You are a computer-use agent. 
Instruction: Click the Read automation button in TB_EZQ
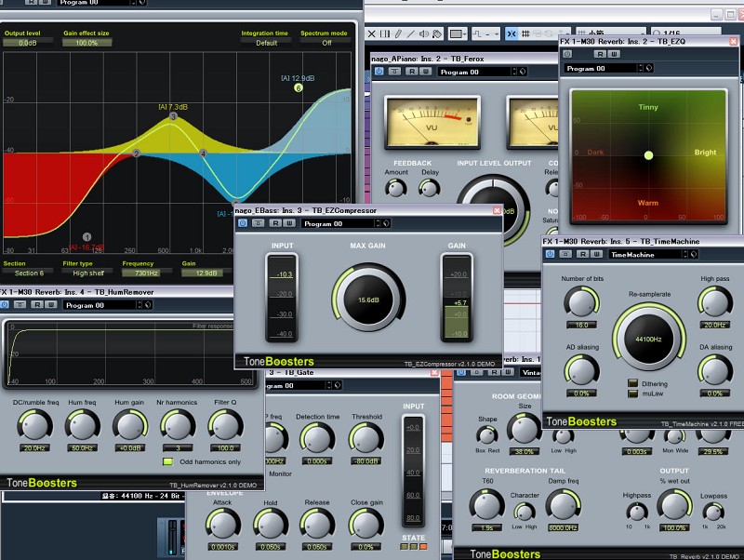point(599,54)
